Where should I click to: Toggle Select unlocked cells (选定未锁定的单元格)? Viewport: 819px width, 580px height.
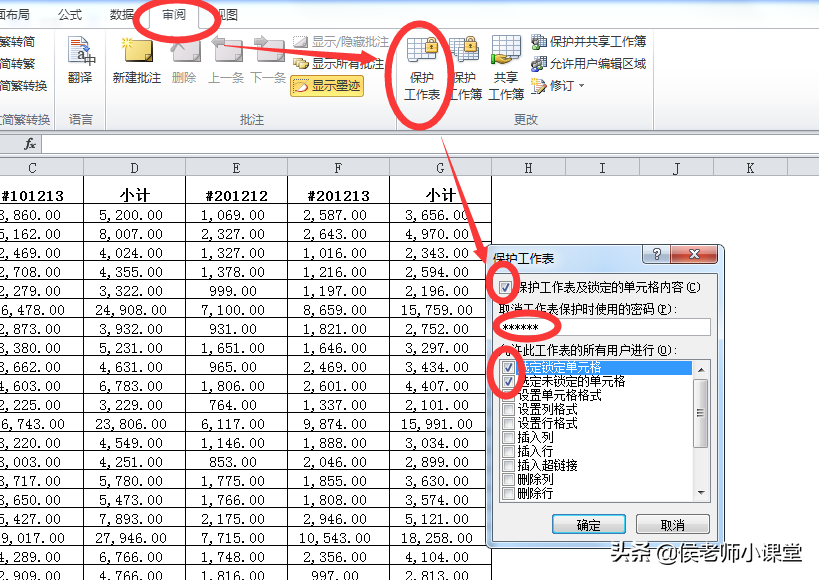pos(508,381)
